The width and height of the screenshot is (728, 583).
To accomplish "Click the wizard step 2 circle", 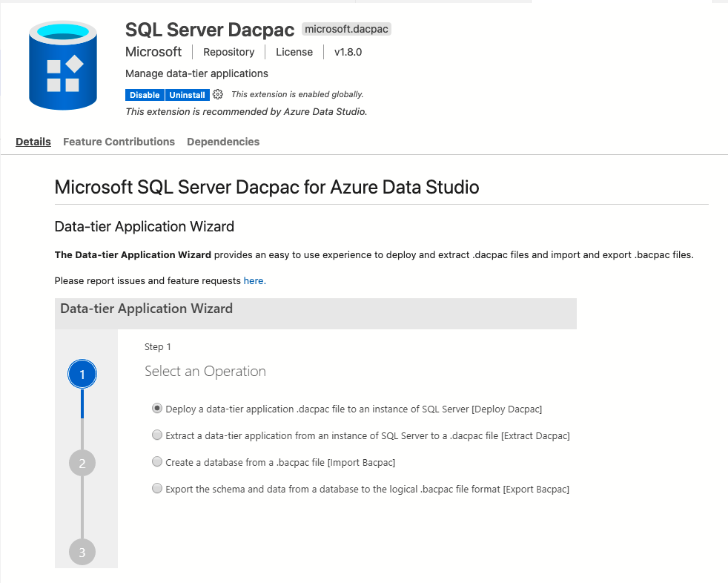I will click(x=82, y=464).
